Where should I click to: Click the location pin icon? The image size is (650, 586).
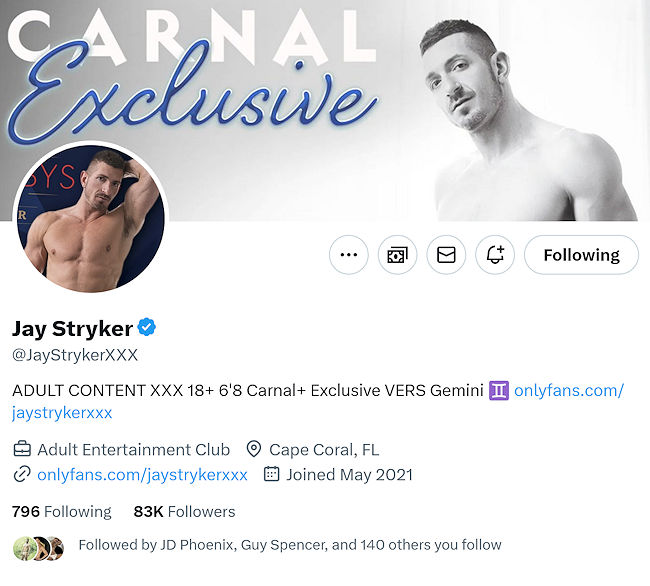point(253,449)
